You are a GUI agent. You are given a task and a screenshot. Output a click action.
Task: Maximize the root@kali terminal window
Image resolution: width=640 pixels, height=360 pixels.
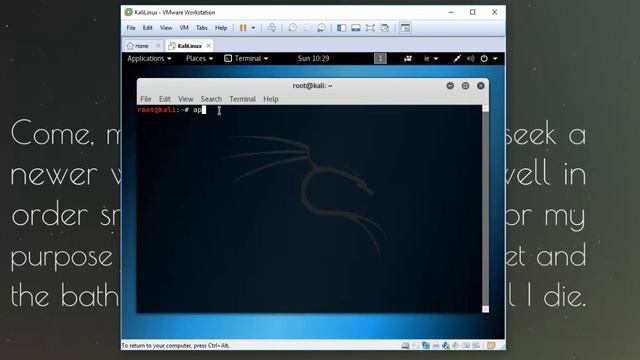coord(465,86)
